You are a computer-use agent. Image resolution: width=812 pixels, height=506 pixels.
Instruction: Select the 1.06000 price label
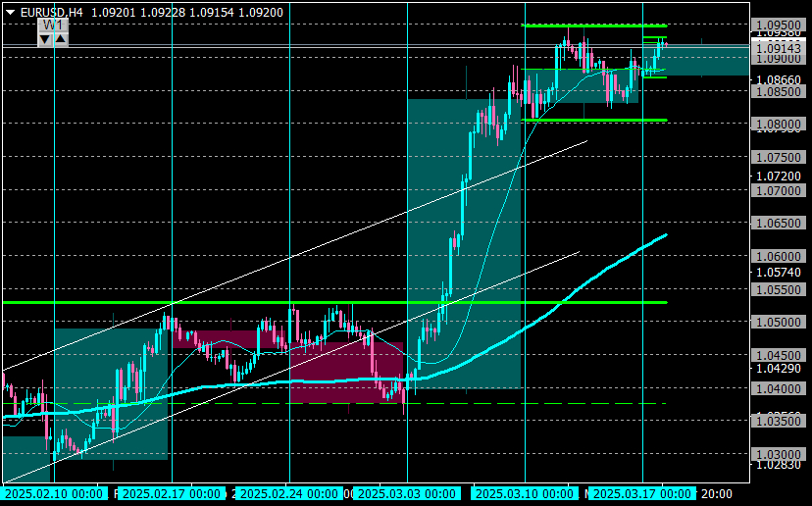(x=779, y=256)
